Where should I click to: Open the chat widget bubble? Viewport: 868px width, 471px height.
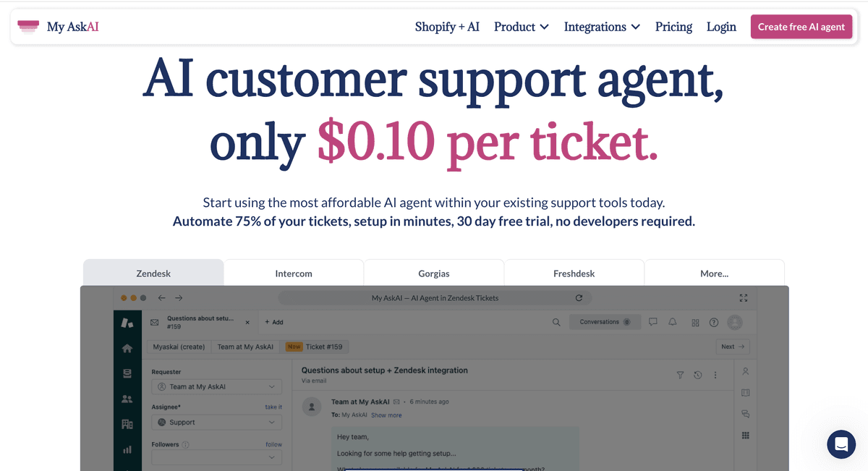[841, 444]
